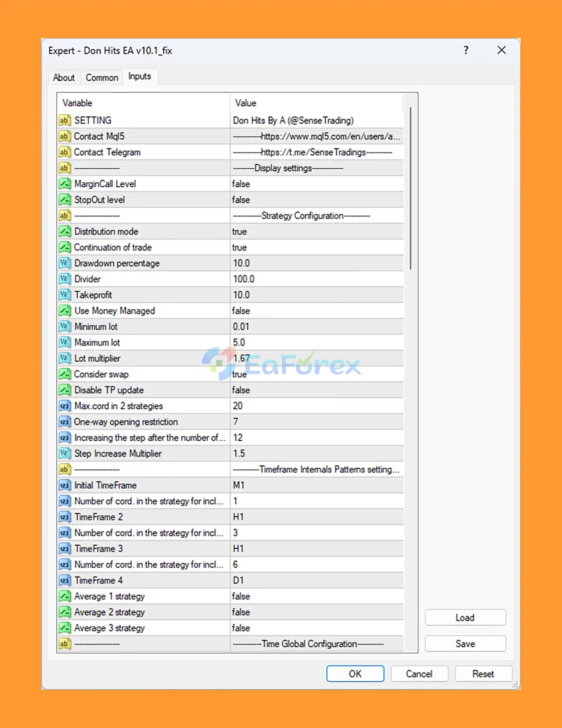This screenshot has width=562, height=728.
Task: Click the bool icon beside Distribution mode
Action: (65, 231)
